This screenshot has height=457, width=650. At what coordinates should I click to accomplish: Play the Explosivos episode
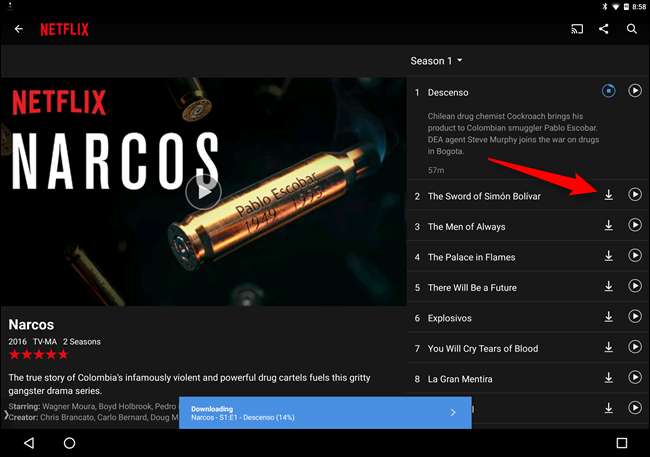click(635, 316)
